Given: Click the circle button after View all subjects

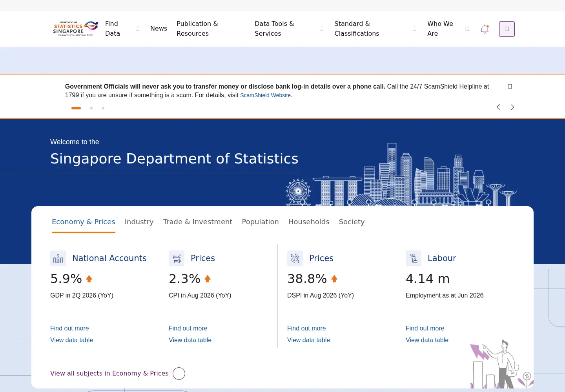Looking at the screenshot, I should 179,374.
